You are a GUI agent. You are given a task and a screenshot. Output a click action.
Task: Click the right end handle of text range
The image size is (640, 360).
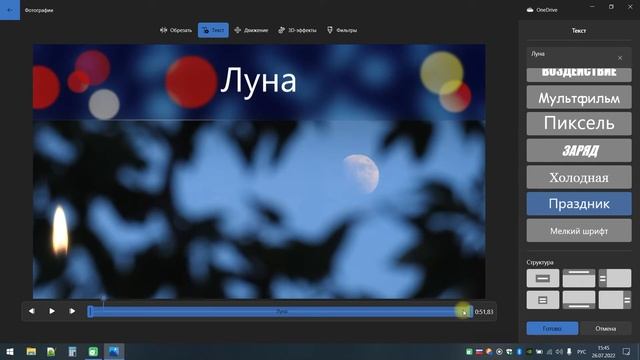[471, 311]
